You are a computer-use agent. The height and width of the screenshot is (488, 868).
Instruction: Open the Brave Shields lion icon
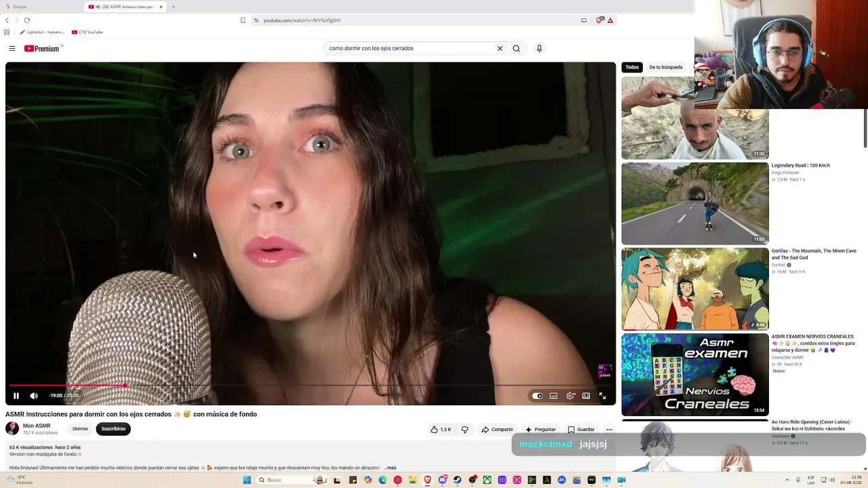[x=599, y=20]
